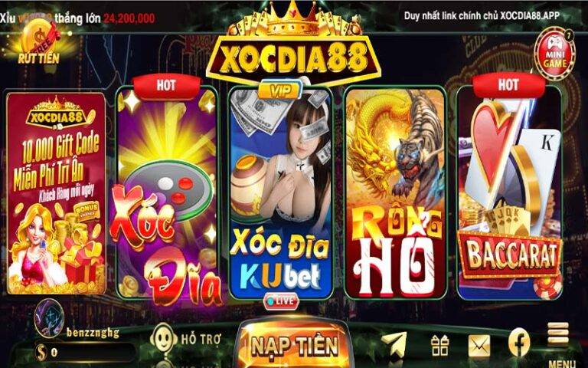Launch the Rồng Hổ game card

(x=395, y=192)
